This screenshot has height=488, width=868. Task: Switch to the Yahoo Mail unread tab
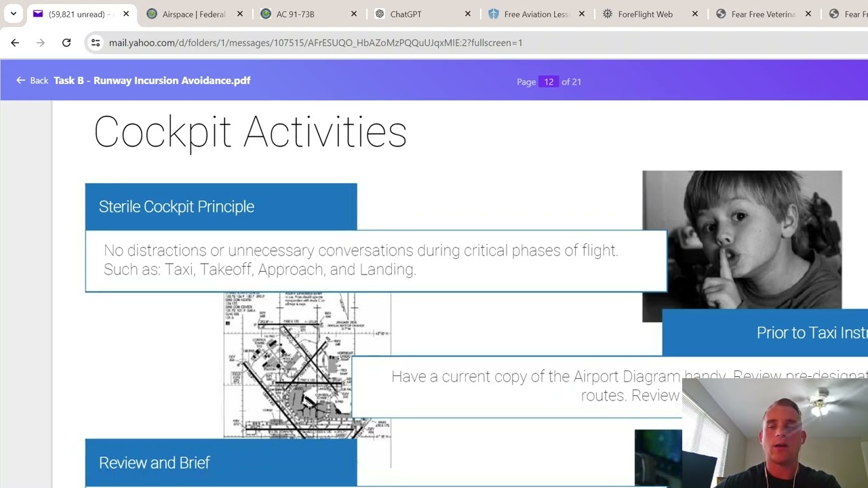[80, 14]
